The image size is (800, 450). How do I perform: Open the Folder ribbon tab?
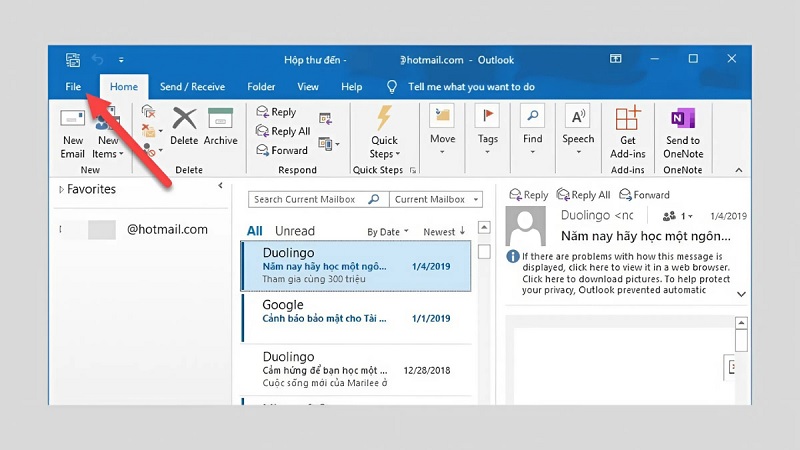click(261, 87)
